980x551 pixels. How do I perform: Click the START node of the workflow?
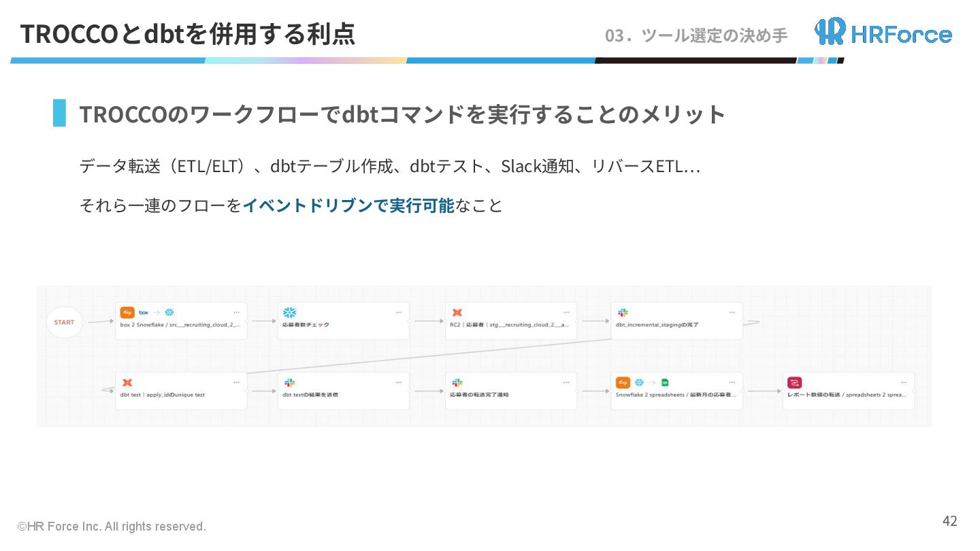pyautogui.click(x=65, y=322)
